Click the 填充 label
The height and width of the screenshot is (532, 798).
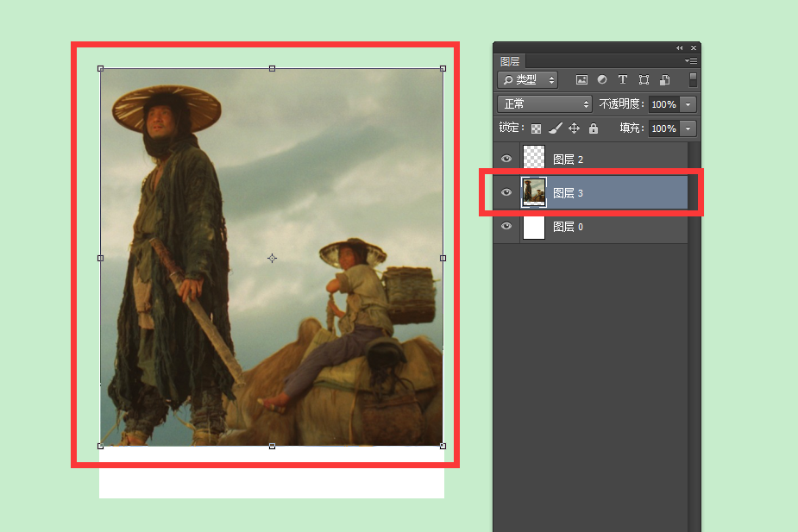click(631, 128)
